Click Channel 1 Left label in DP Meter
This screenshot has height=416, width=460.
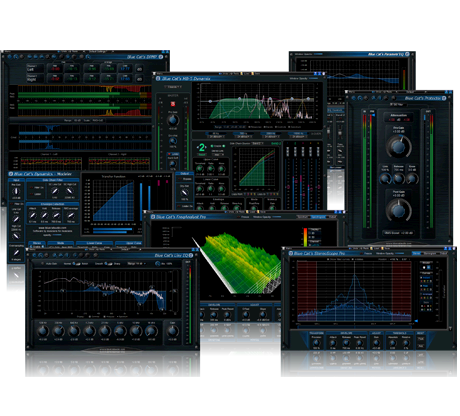pyautogui.click(x=35, y=69)
